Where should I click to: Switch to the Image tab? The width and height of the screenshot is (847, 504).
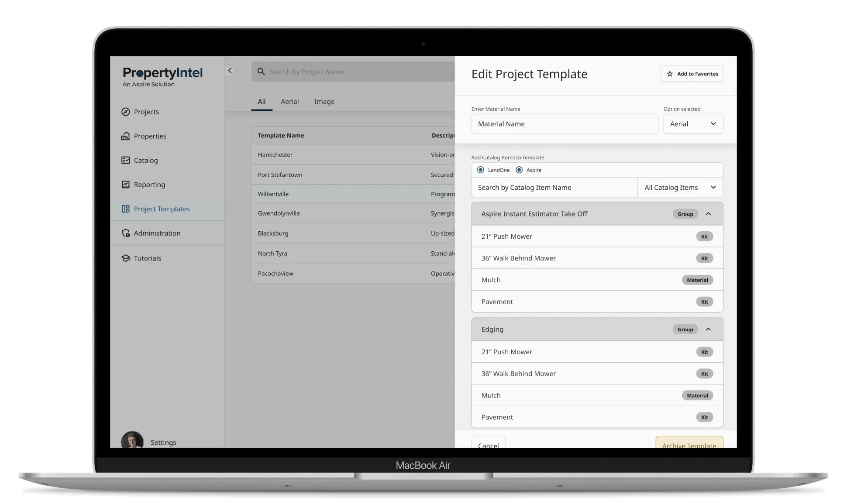(x=324, y=102)
